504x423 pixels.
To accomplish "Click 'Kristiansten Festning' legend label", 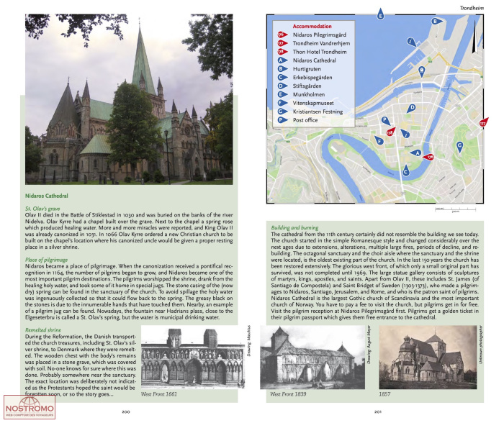I will 318,112.
